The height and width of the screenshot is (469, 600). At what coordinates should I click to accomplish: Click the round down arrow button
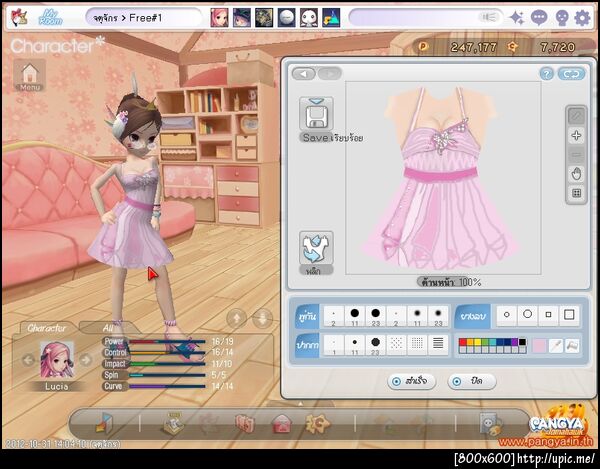click(263, 318)
